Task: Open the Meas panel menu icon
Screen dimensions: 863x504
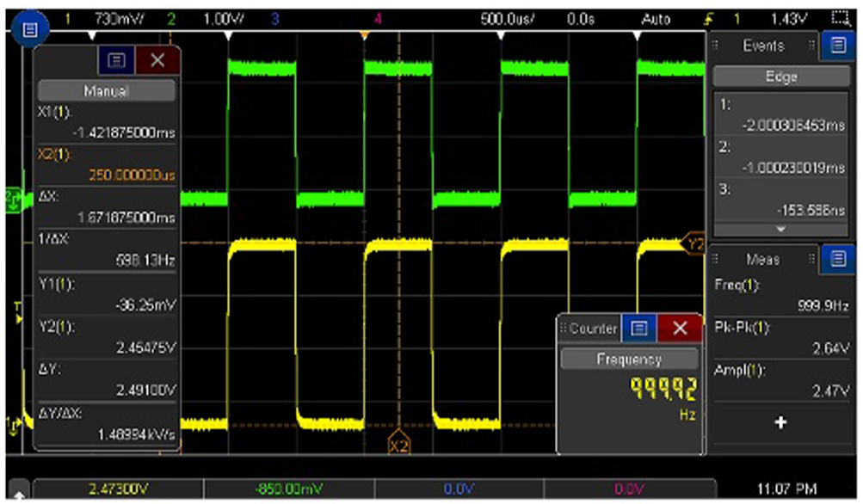Action: [838, 259]
